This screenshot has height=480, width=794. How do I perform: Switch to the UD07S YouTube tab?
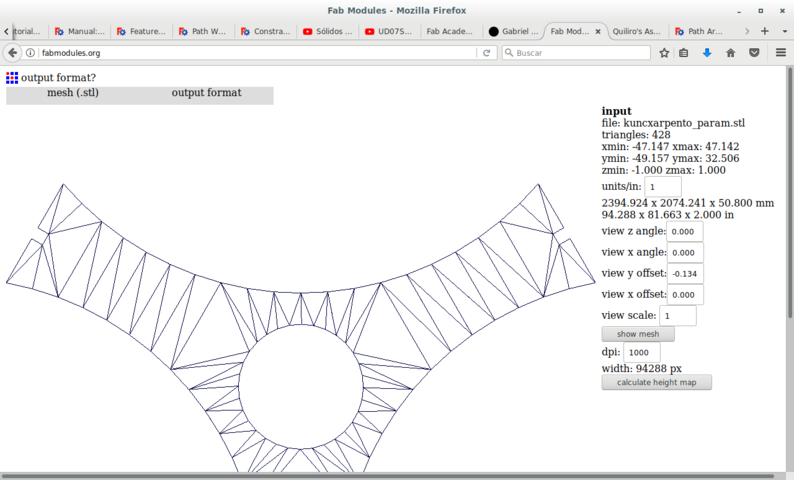(x=389, y=31)
